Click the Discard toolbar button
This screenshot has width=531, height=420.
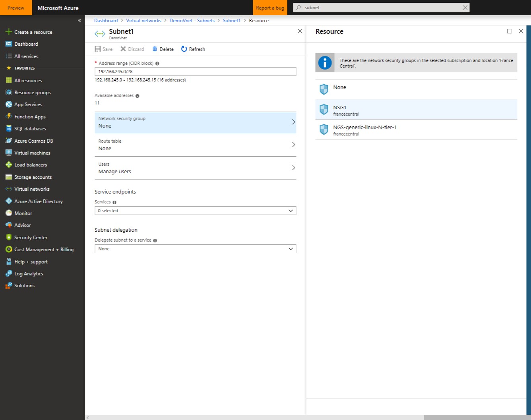132,49
